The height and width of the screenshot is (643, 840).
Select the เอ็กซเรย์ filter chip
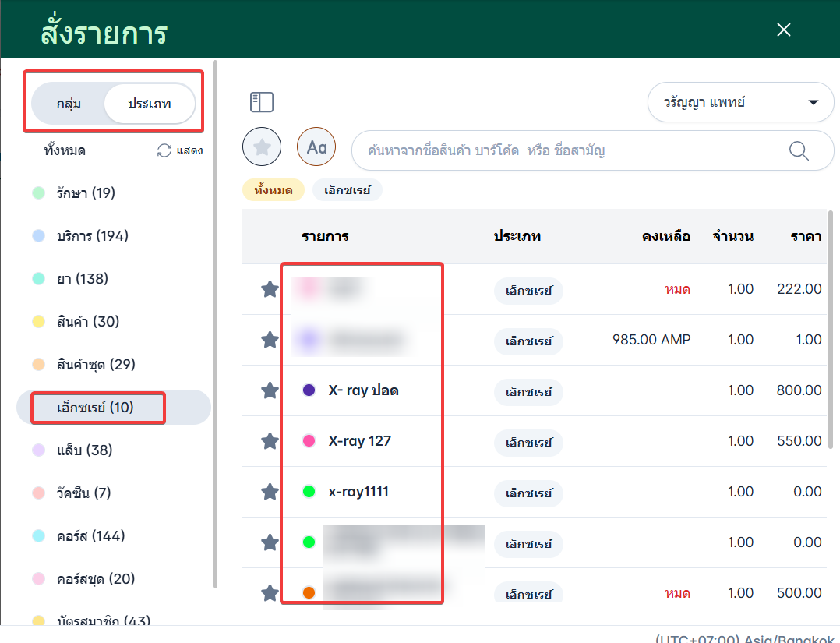click(348, 190)
